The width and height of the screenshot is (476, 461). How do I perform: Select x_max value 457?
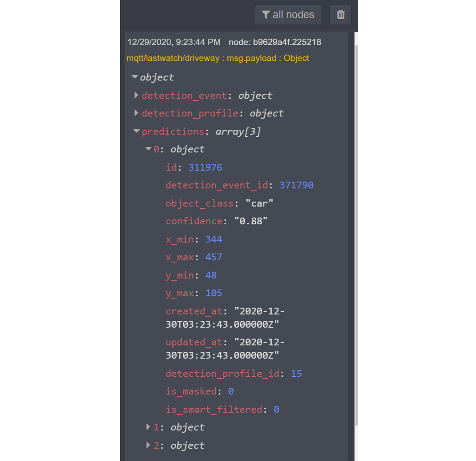pos(214,258)
